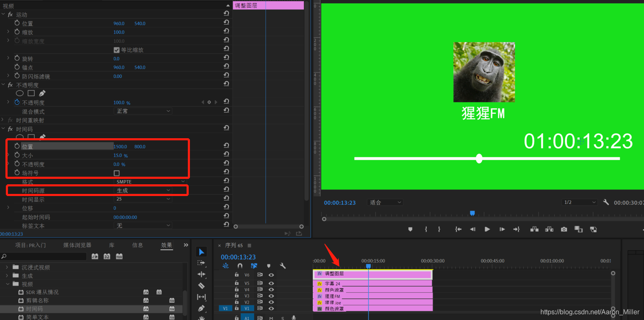Select the Ripple Edit tool

(x=202, y=274)
